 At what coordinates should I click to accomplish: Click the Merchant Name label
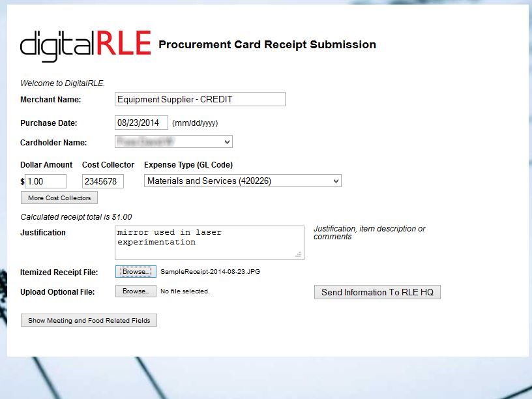(51, 100)
